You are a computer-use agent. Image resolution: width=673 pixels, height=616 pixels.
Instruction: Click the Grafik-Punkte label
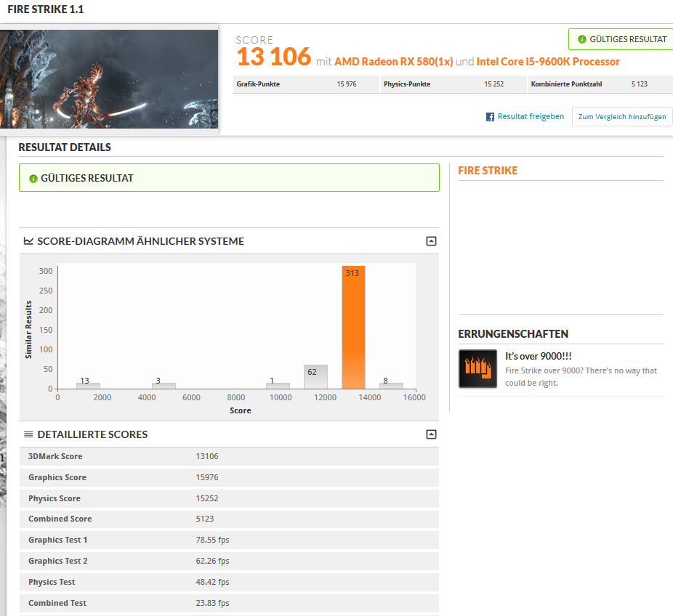tap(258, 84)
